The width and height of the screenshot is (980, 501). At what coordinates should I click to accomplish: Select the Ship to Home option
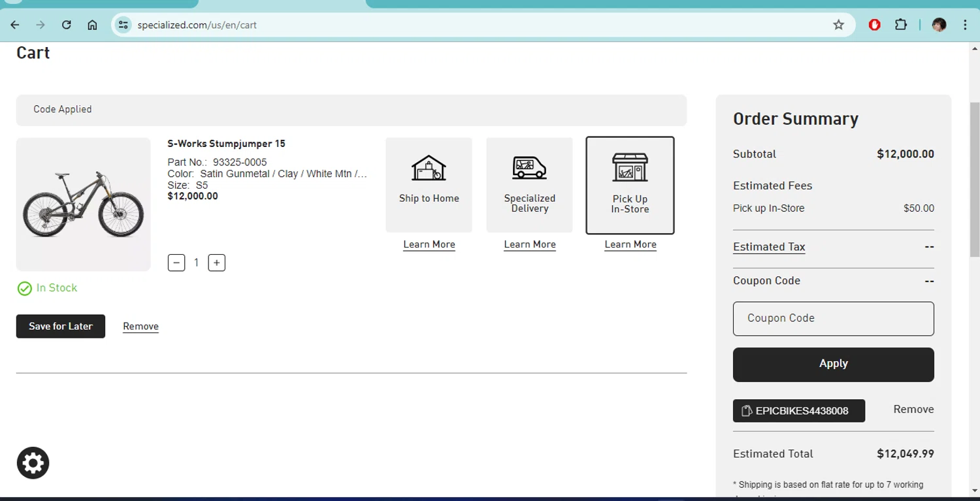429,185
